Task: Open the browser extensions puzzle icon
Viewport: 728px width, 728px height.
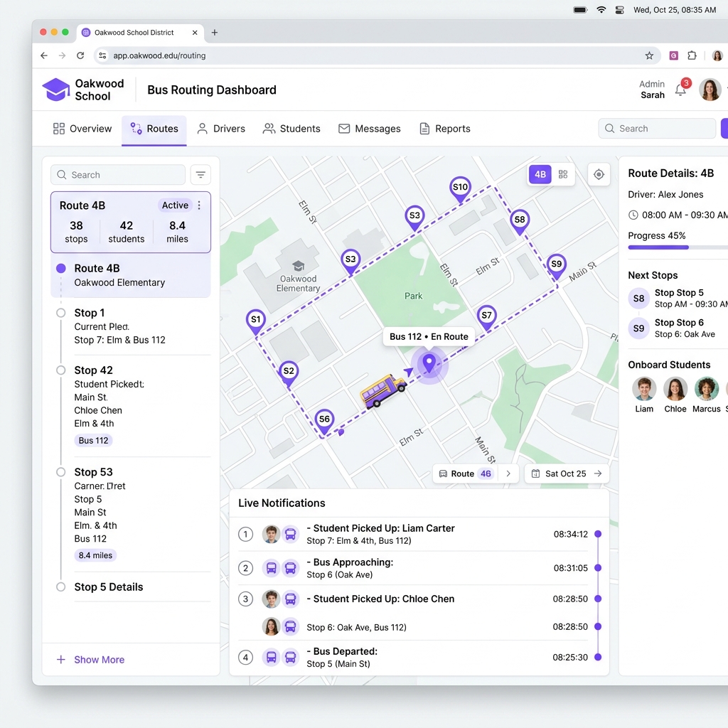Action: [x=692, y=55]
